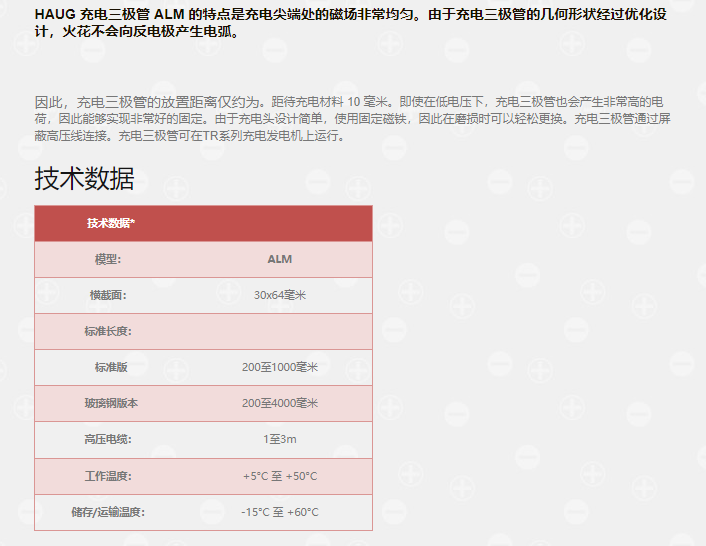Click the gray description paragraph starting 因此
This screenshot has height=546, width=706.
tap(353, 118)
